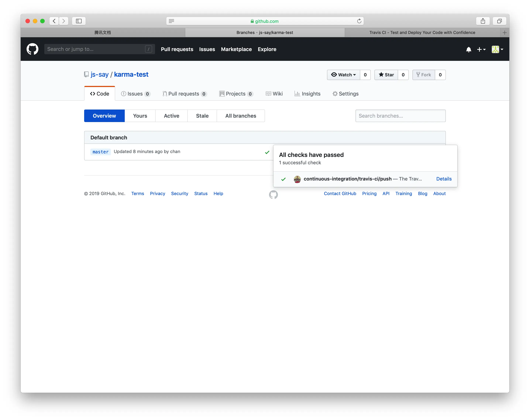Click the karma-test repository link
Viewport: 530px width, 420px height.
coord(131,74)
